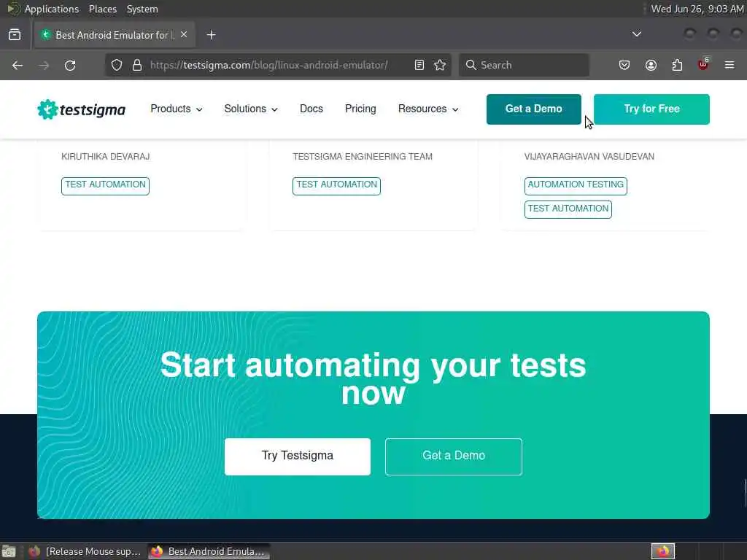This screenshot has width=747, height=560.
Task: Click the AUTOMATION TESTING tag
Action: tap(576, 185)
